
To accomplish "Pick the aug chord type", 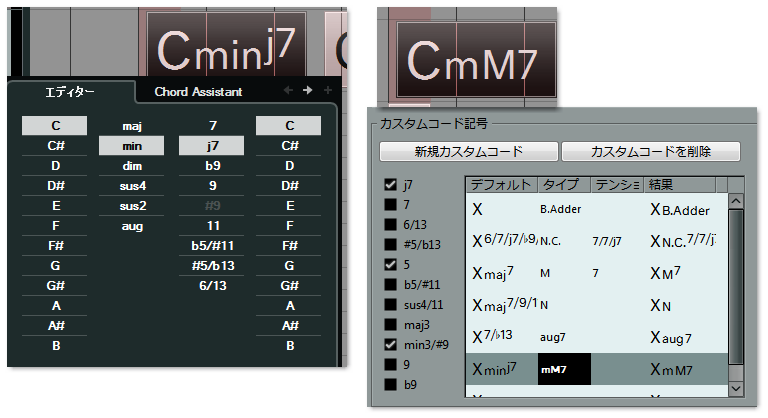I will [x=132, y=226].
